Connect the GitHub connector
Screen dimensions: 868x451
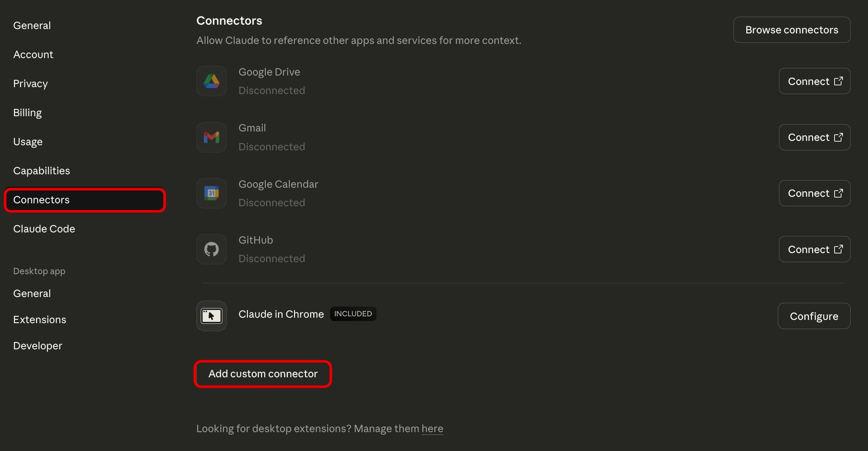click(814, 249)
